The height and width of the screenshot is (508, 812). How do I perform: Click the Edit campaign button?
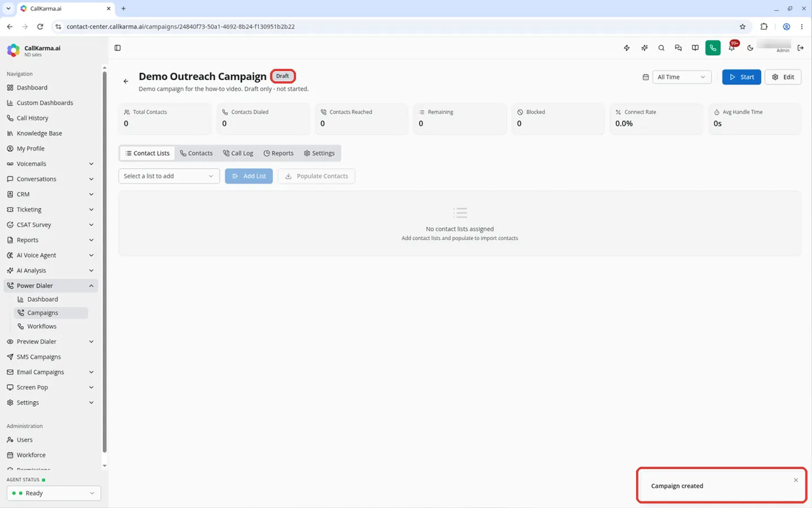pyautogui.click(x=783, y=77)
